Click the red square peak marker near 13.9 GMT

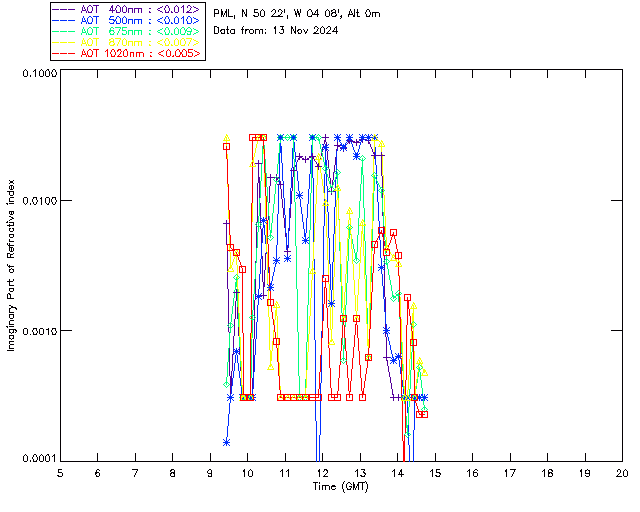coord(393,233)
